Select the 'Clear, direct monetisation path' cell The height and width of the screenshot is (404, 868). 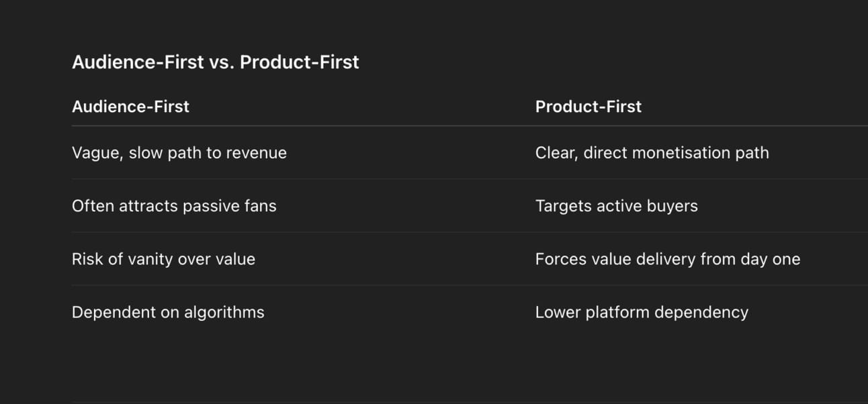tap(652, 153)
